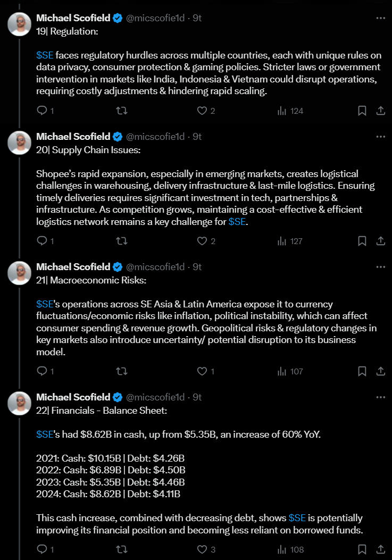Open the @micscofie1d handle on Macroeconomic tweet

(x=155, y=267)
